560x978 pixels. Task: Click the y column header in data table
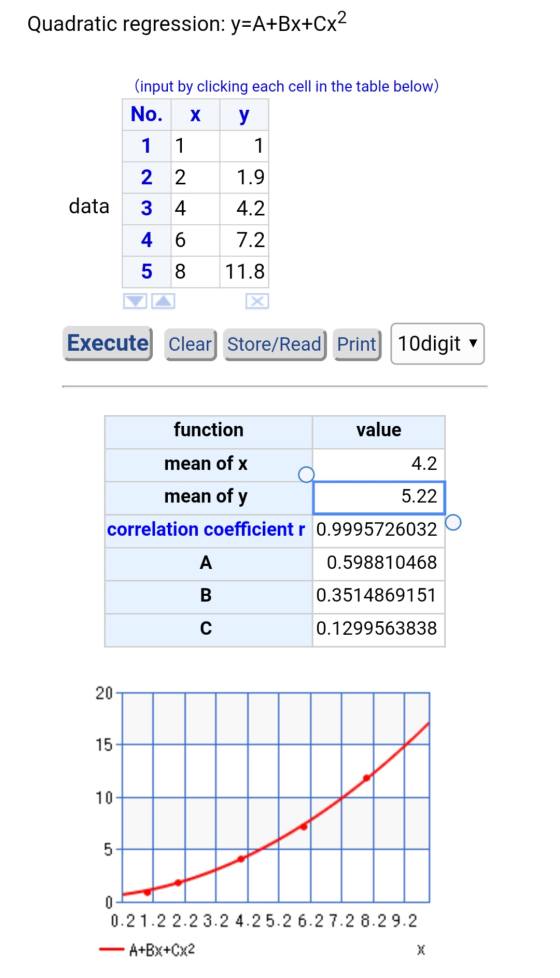click(x=244, y=114)
